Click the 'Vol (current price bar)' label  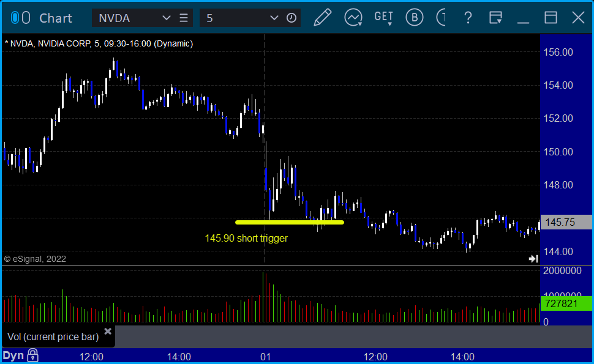(53, 336)
